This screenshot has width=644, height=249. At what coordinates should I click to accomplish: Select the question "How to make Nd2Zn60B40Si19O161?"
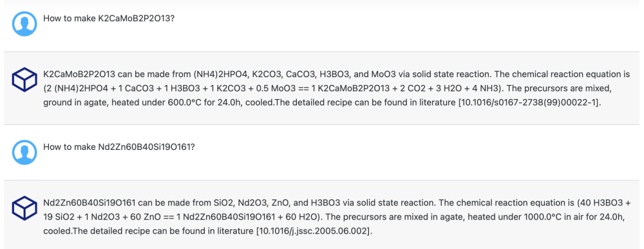tap(118, 147)
